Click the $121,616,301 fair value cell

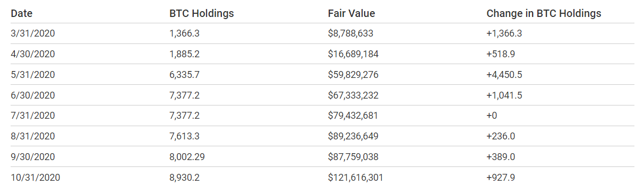[x=356, y=178]
